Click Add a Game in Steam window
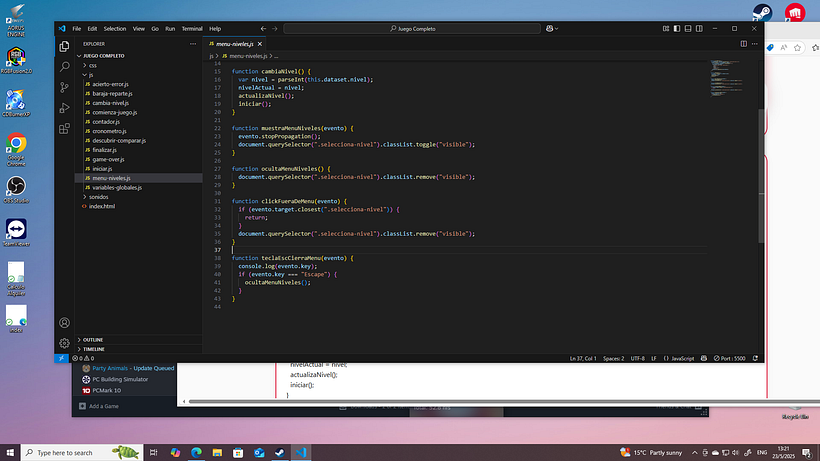Viewport: 820px width, 461px height. pos(99,406)
